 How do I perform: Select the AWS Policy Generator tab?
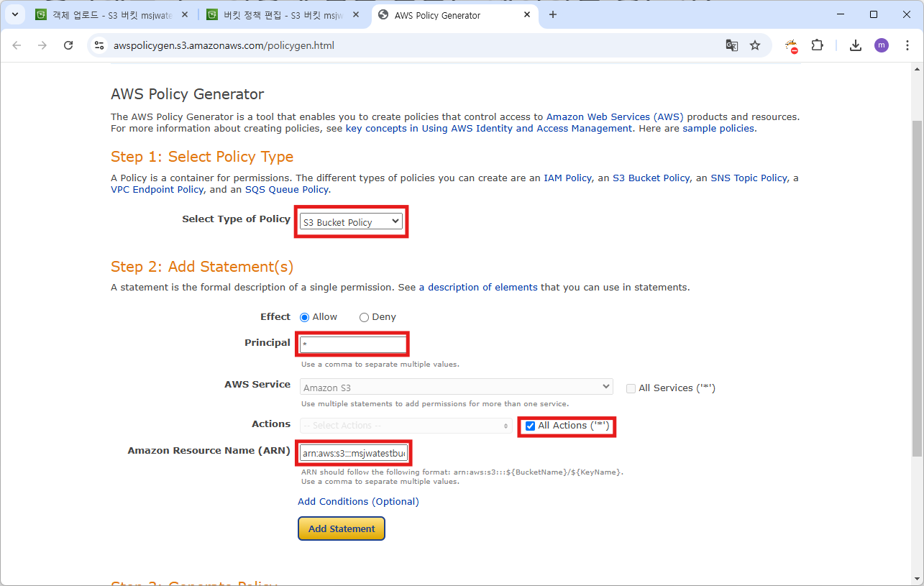point(456,14)
